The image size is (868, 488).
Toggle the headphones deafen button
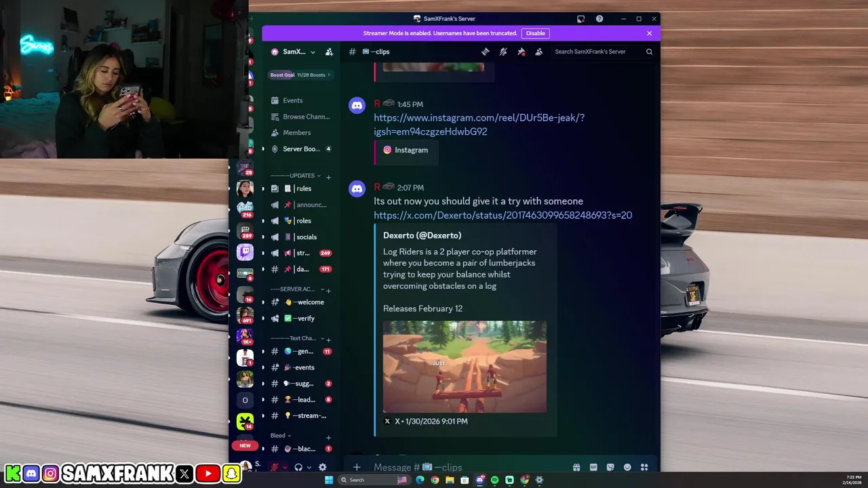298,467
